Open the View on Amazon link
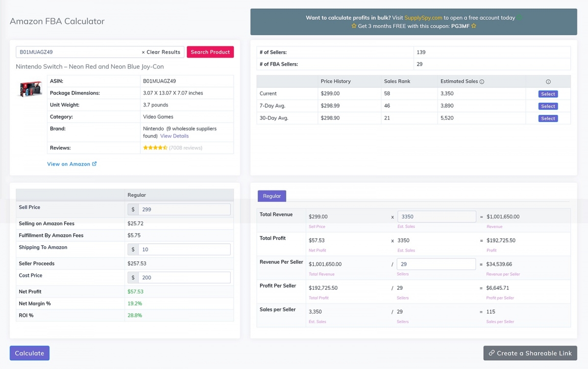Image resolution: width=588 pixels, height=369 pixels. coord(69,164)
